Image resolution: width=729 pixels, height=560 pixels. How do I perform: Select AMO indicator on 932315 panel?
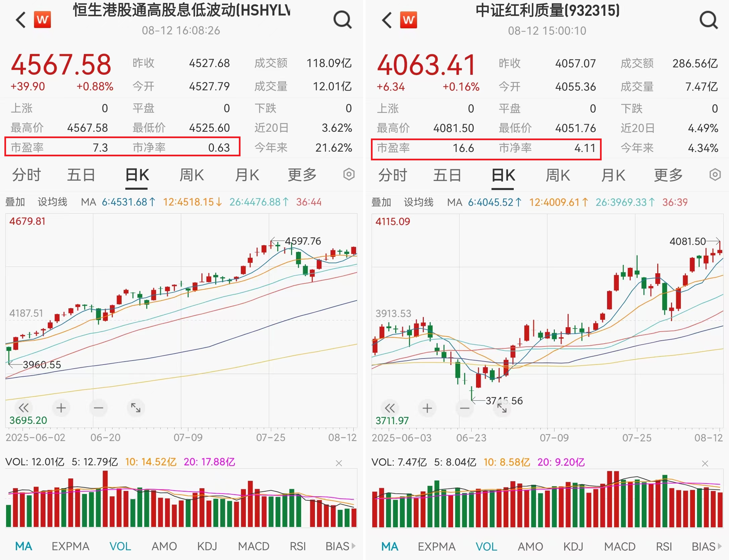pyautogui.click(x=530, y=546)
